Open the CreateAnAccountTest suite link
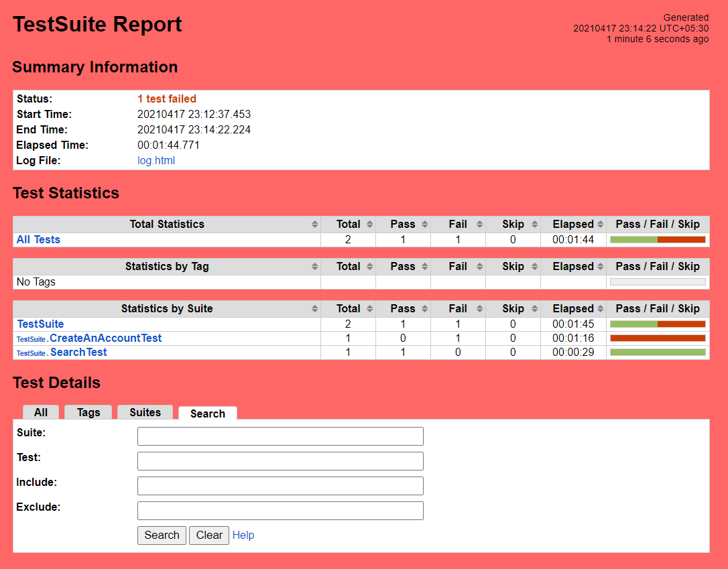 105,338
